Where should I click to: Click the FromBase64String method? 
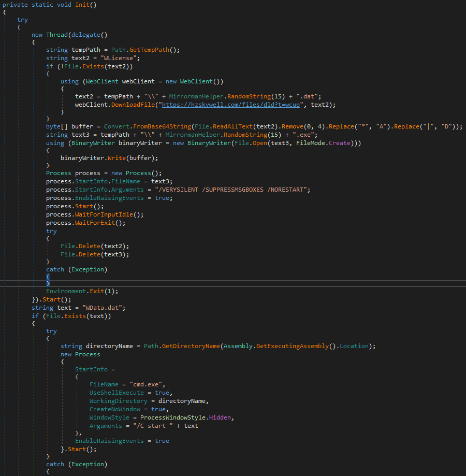point(162,126)
